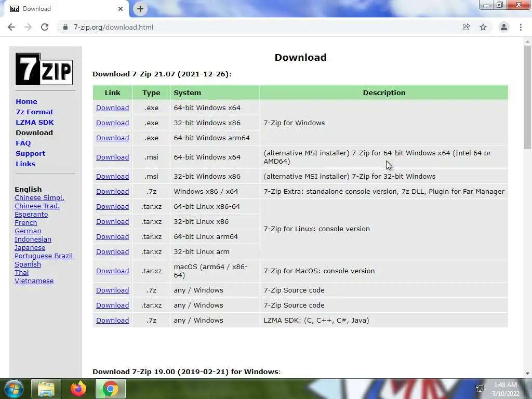Switch language to Thai
Viewport: 532px width, 399px height.
pos(21,272)
